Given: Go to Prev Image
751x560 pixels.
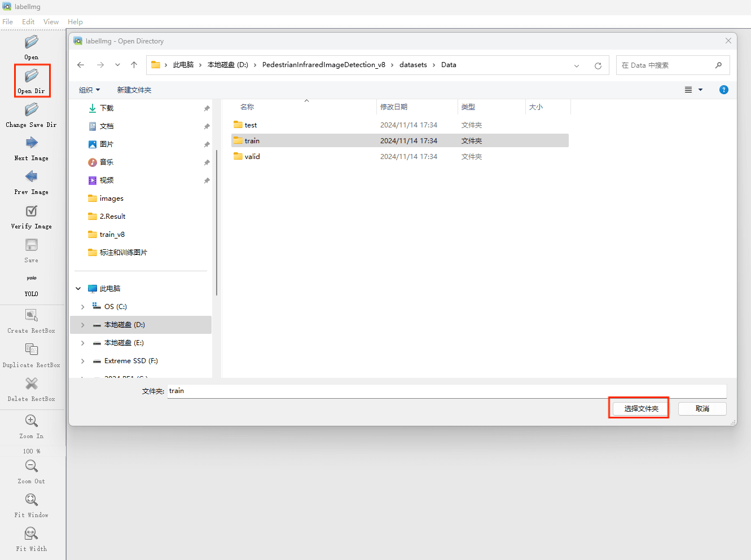Looking at the screenshot, I should pyautogui.click(x=32, y=177).
